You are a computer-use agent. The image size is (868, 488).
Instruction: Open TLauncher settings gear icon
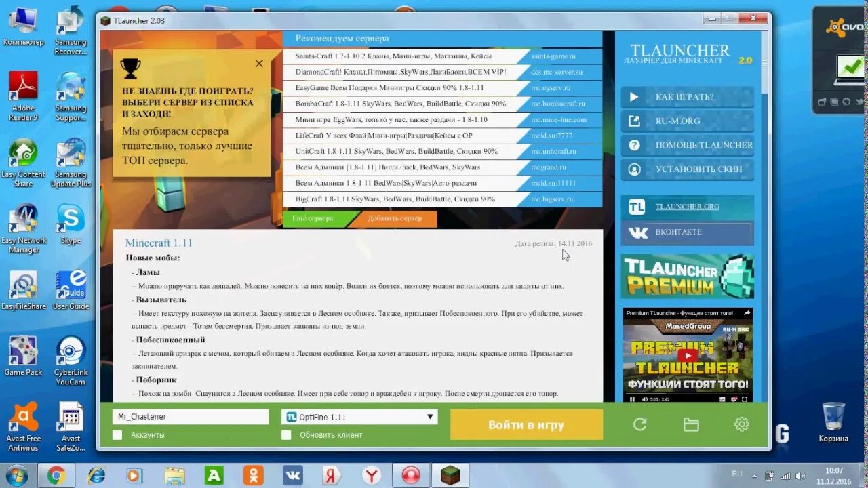pyautogui.click(x=742, y=424)
